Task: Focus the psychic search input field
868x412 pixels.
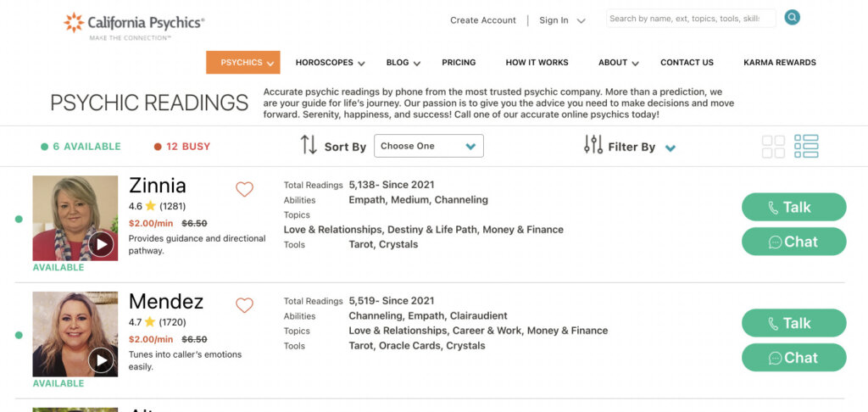Action: (691, 19)
